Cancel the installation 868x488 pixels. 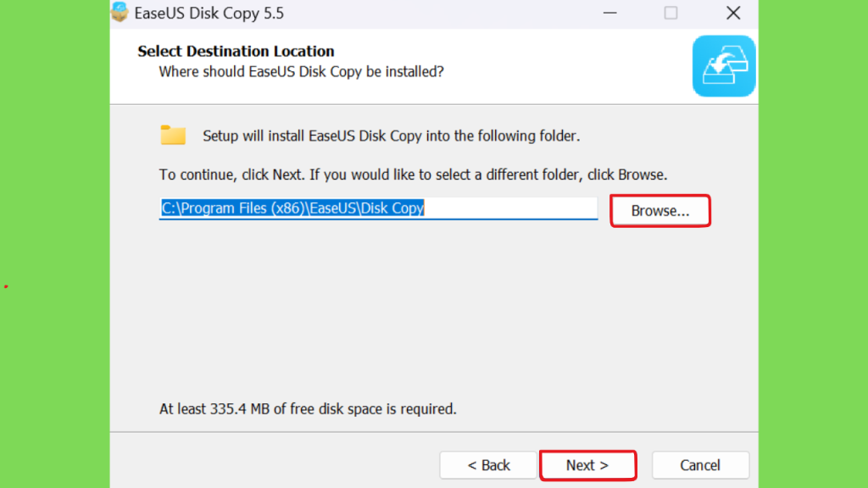point(699,465)
